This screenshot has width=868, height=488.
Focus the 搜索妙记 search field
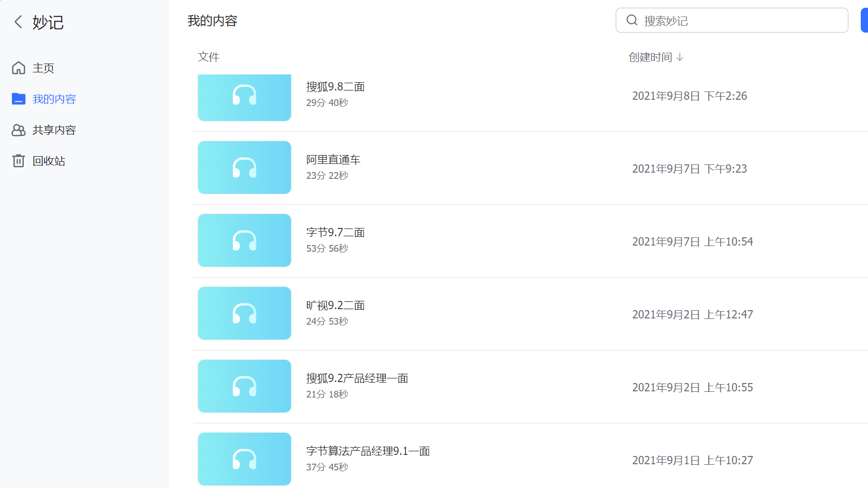[739, 21]
